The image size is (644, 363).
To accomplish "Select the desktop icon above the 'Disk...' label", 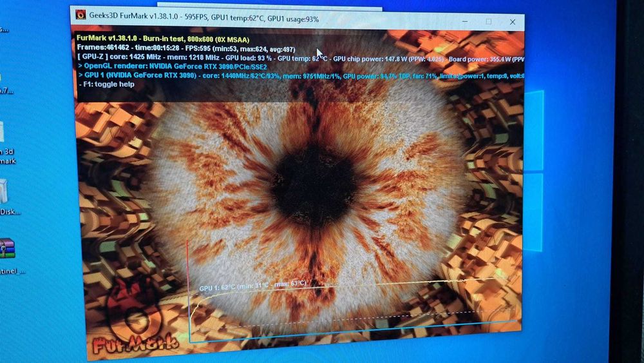I will (x=3, y=191).
